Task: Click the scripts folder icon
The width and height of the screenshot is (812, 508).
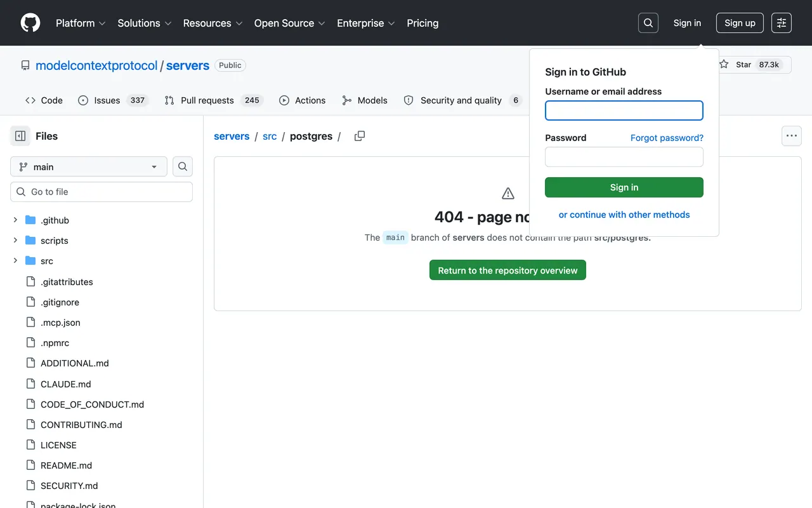Action: pos(30,241)
